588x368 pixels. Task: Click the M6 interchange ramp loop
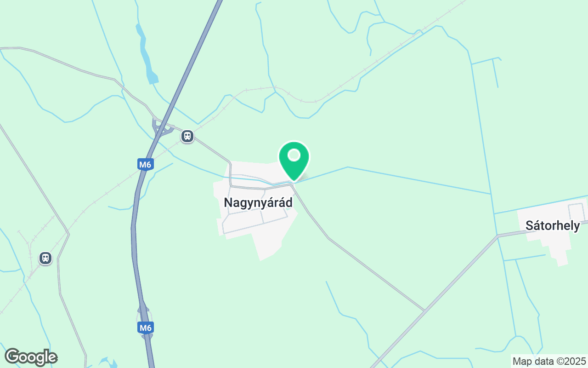(x=162, y=129)
